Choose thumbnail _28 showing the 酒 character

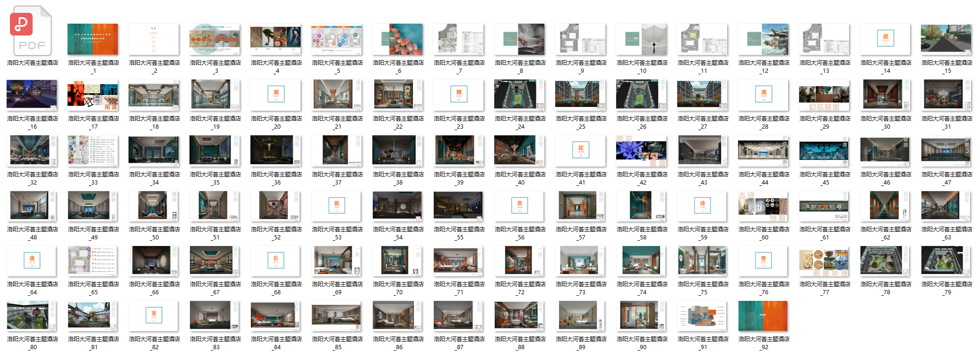[x=764, y=95]
